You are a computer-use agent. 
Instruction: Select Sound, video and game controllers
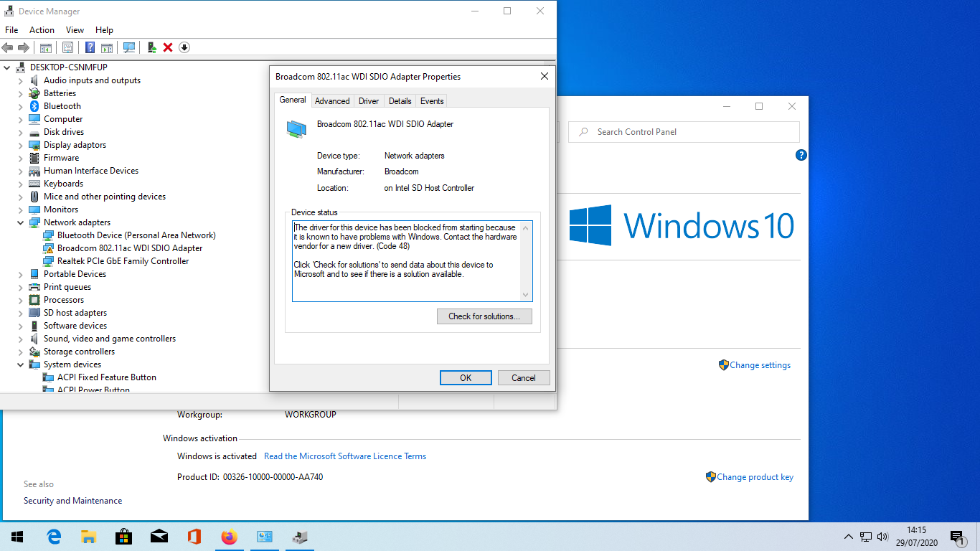tap(110, 339)
